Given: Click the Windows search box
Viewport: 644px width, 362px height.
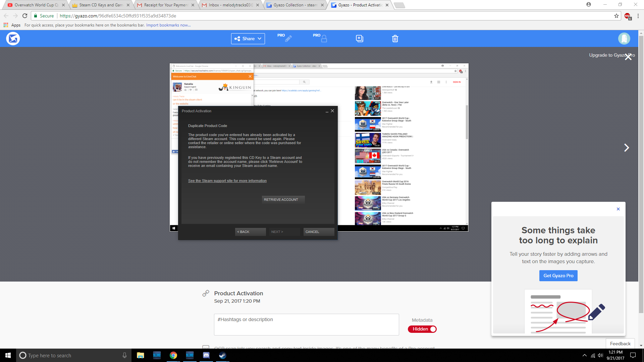Looking at the screenshot, I should (74, 355).
